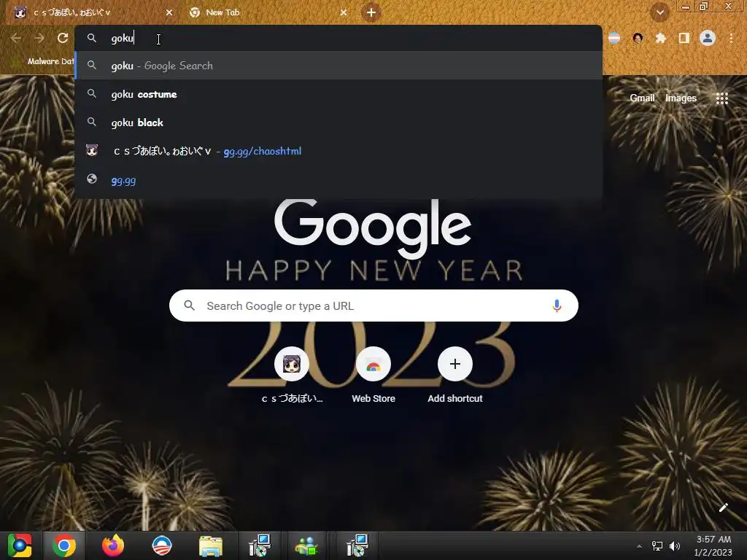This screenshot has height=560, width=747.
Task: Open File Explorer from the taskbar
Action: [x=211, y=545]
